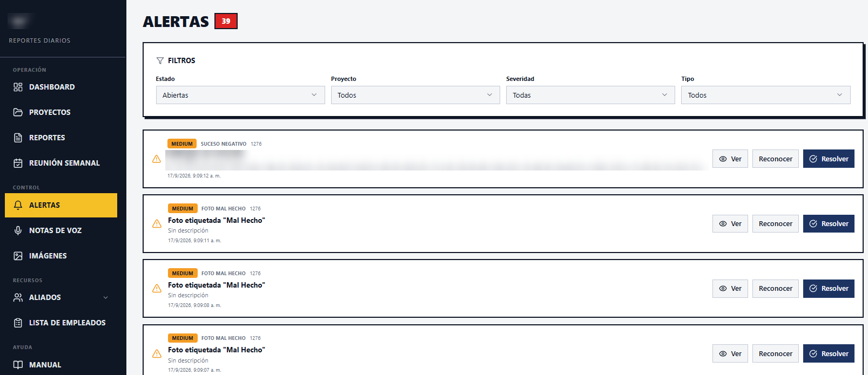
Task: Open the Severidad filter dropdown
Action: (x=590, y=95)
